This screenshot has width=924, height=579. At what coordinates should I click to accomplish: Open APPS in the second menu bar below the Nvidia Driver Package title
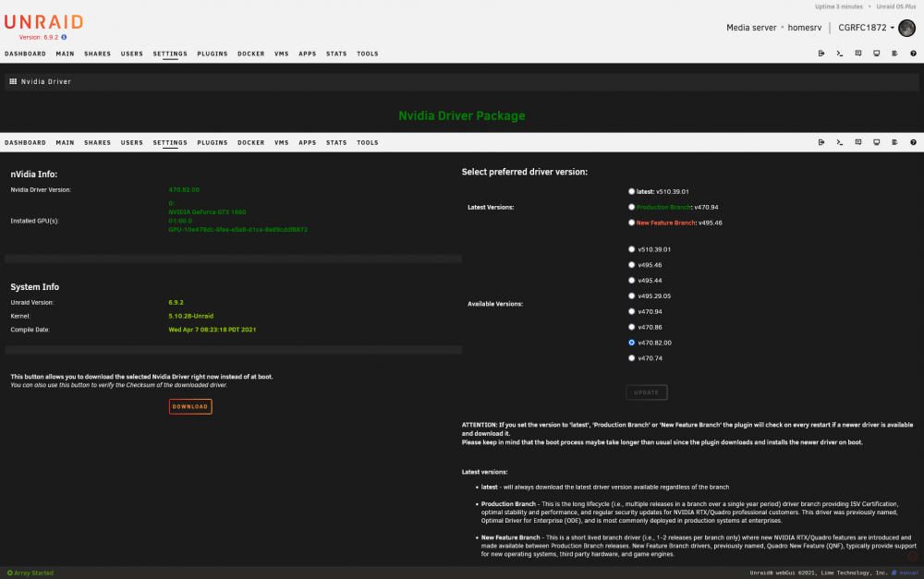307,142
